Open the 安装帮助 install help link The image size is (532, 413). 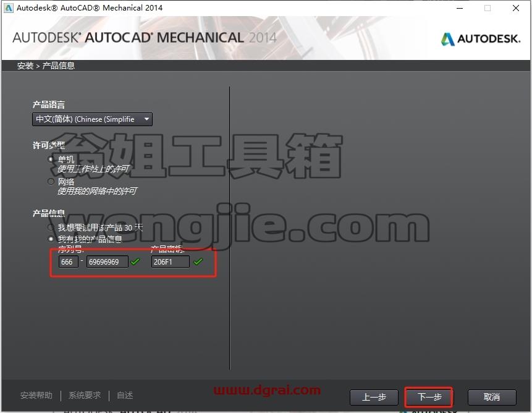tap(36, 395)
